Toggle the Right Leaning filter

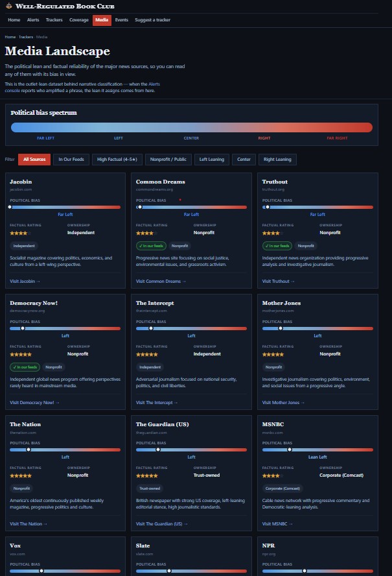coord(277,160)
